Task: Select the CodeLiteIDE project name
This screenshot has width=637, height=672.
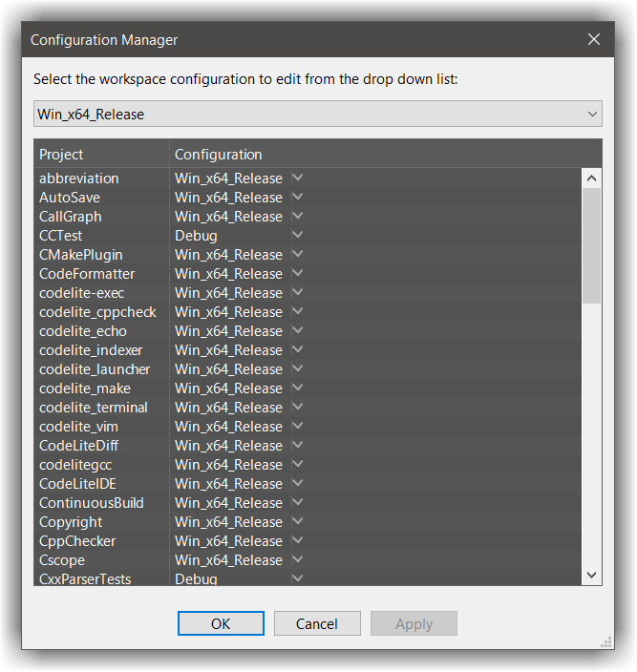Action: click(x=77, y=483)
